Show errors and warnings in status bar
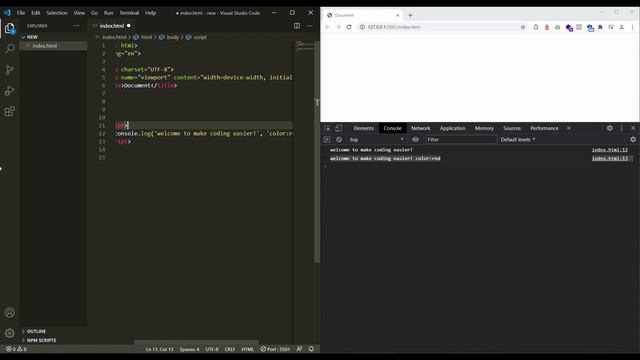640x360 pixels. coord(16,349)
